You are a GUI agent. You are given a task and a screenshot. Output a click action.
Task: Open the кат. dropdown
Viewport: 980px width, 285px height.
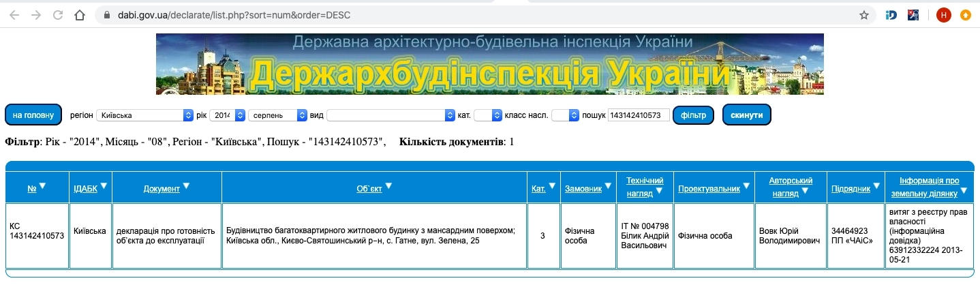(488, 116)
